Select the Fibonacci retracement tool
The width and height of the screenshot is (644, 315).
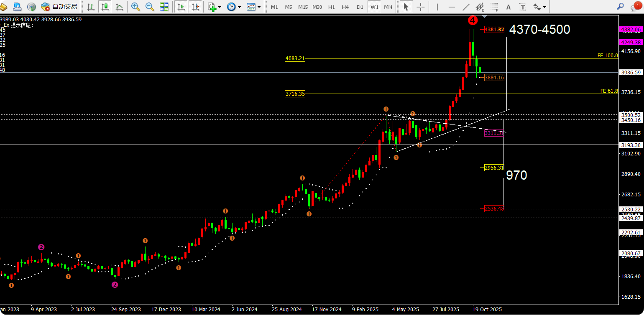(x=494, y=7)
